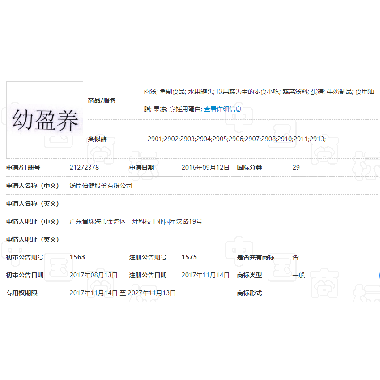Click the 商品/服务 field label
380x380 pixels.
tap(102, 100)
